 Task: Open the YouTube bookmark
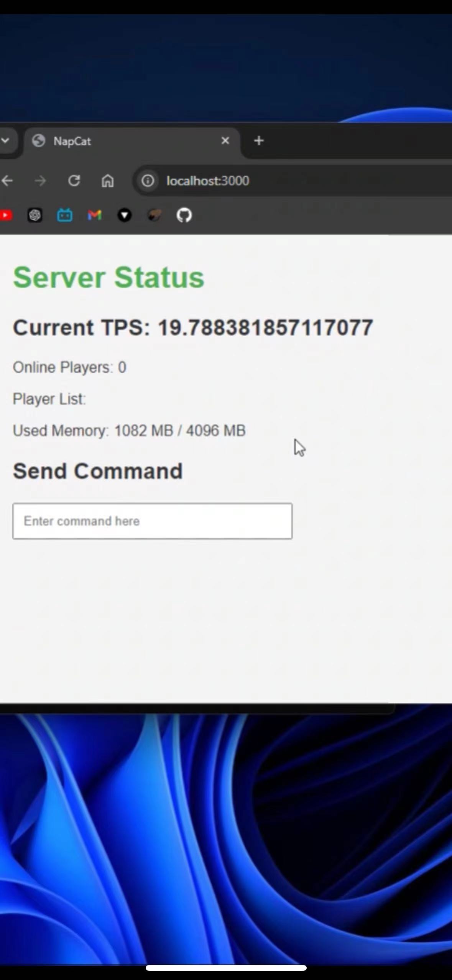point(6,215)
